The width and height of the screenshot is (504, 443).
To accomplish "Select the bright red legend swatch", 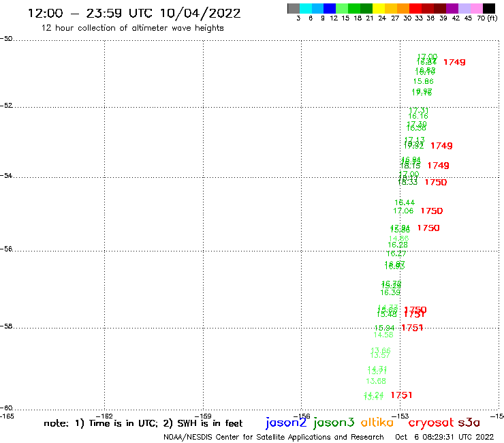I will tap(415, 8).
